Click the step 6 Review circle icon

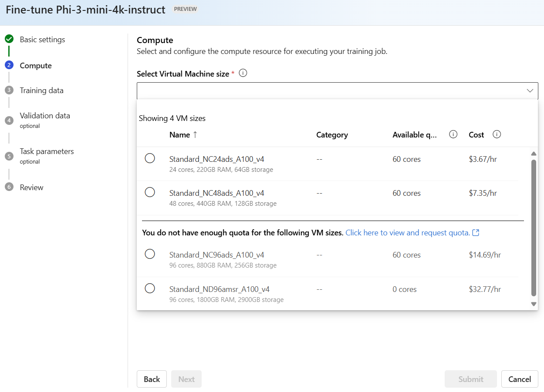point(9,187)
